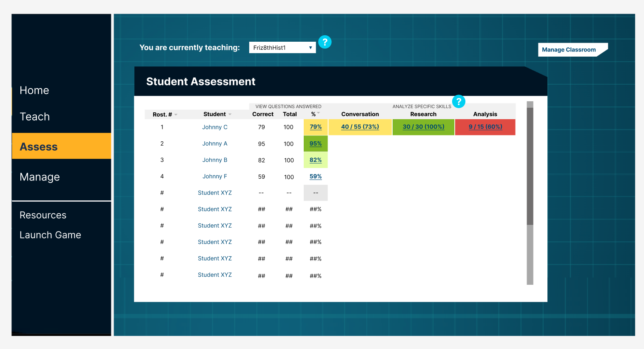This screenshot has width=644, height=349.
Task: Click the Analysis column header
Action: (x=485, y=114)
